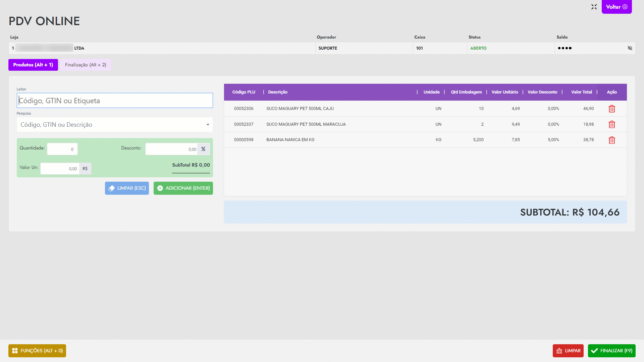644x362 pixels.
Task: Click the collapse fullscreen arrows icon
Action: click(x=594, y=7)
